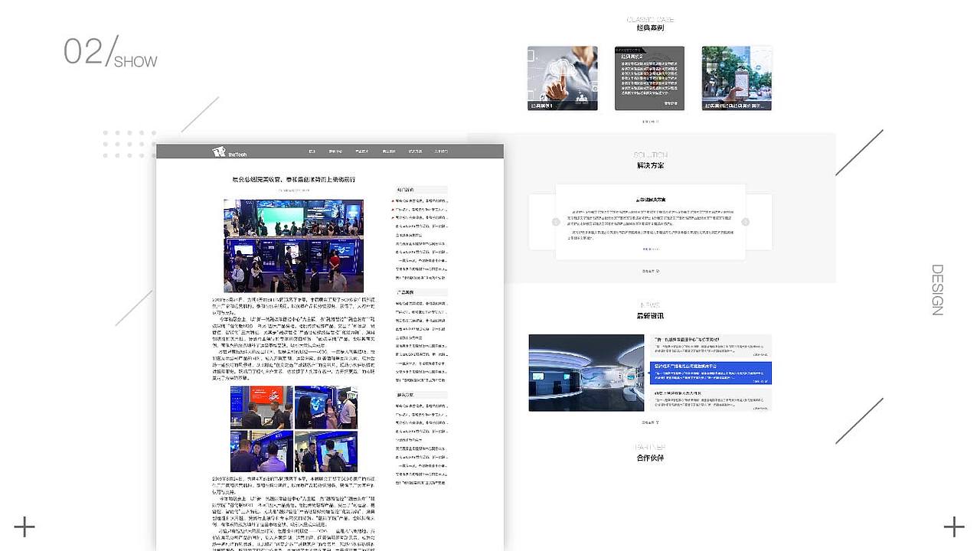
Task: Click the 解决方案 section heading
Action: pos(650,165)
